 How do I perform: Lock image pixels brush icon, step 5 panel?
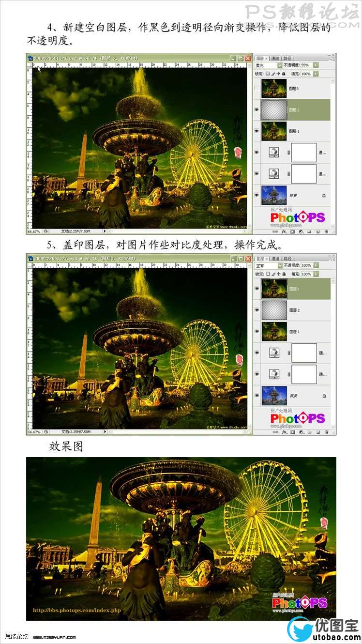click(x=273, y=274)
